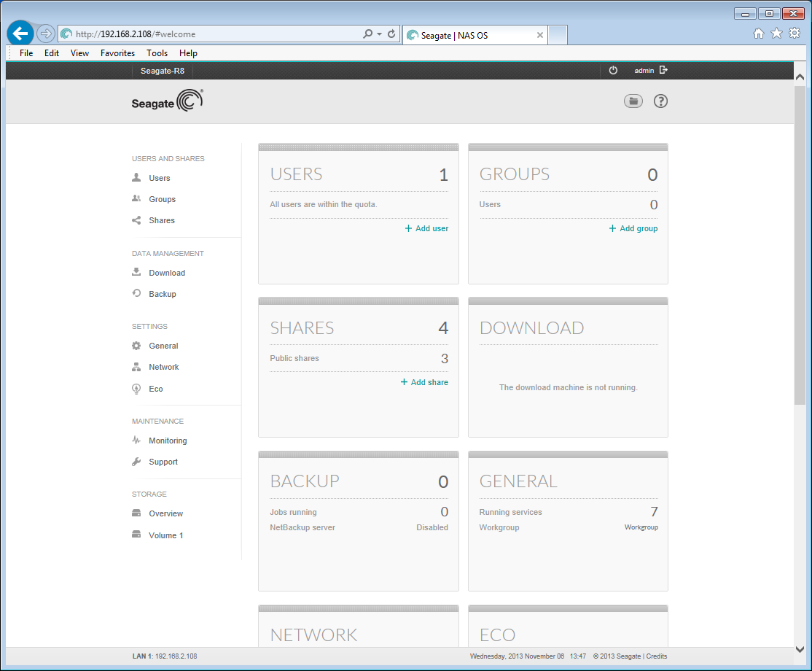
Task: Click the browser forward arrow
Action: pyautogui.click(x=46, y=34)
